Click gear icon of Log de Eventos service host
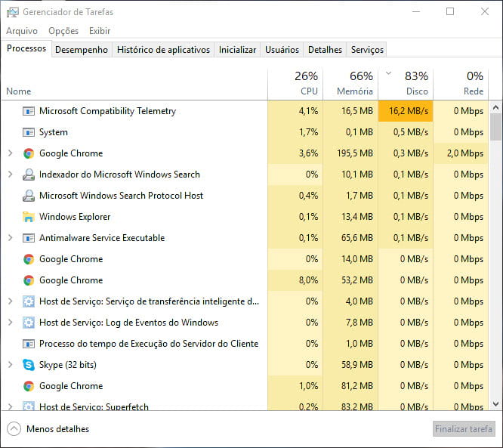 click(29, 323)
